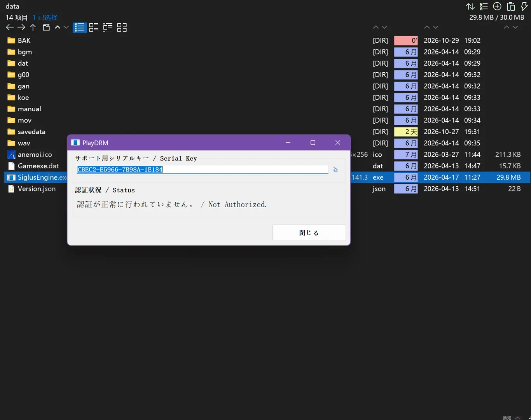Click the anemoi.ico file icon
The height and width of the screenshot is (420, 531).
[x=11, y=155]
